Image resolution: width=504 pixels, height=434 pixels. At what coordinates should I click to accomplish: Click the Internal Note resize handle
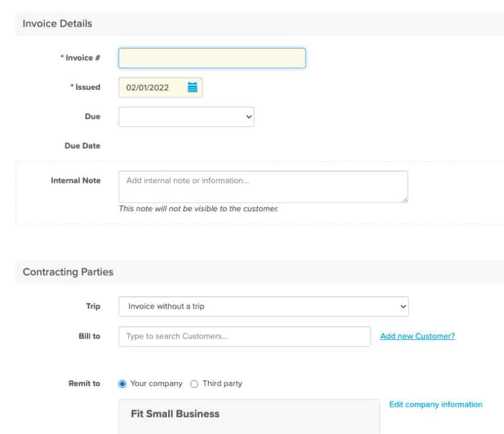406,200
